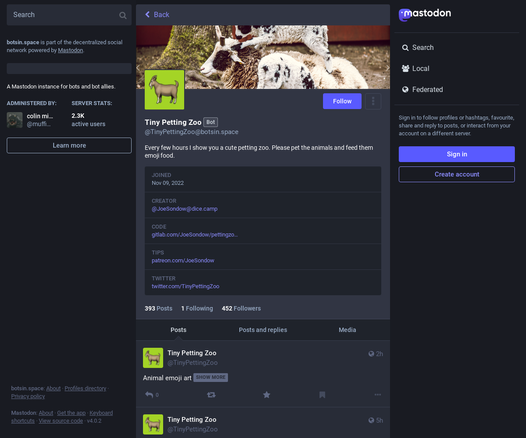The image size is (526, 438).
Task: Open the Keyboard shortcuts footer link
Action: (101, 413)
